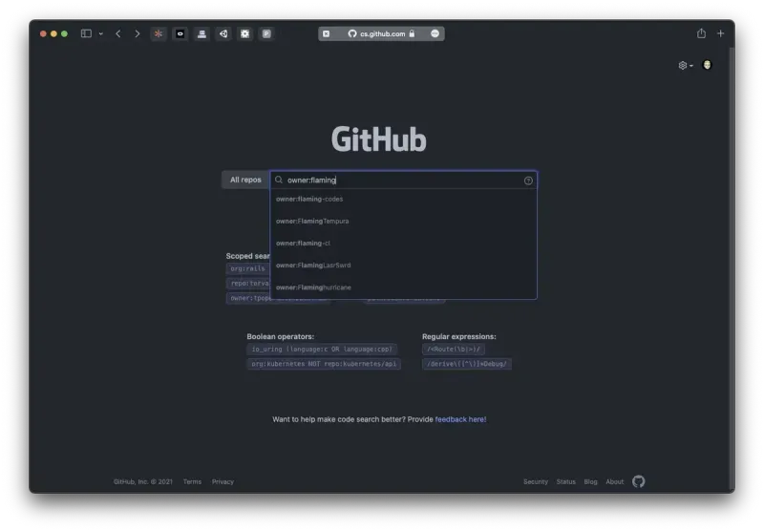Open the Terms footer link

pos(192,481)
